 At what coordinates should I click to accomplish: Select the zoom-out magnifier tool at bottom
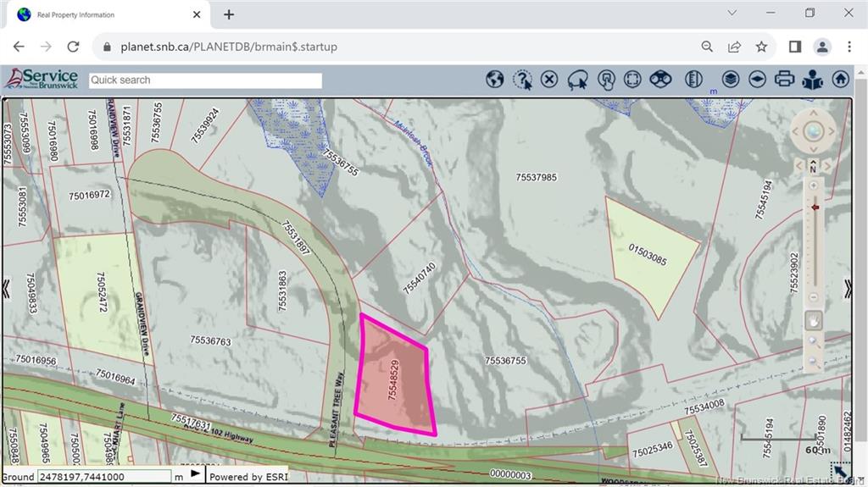click(813, 362)
